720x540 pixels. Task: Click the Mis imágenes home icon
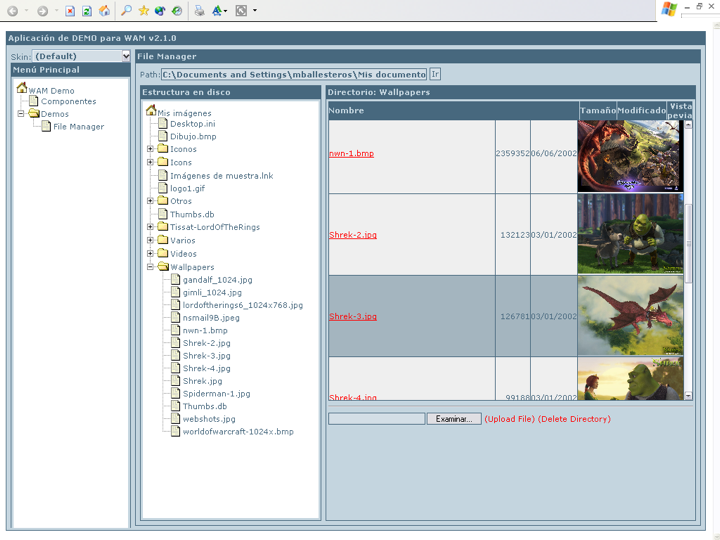point(151,110)
